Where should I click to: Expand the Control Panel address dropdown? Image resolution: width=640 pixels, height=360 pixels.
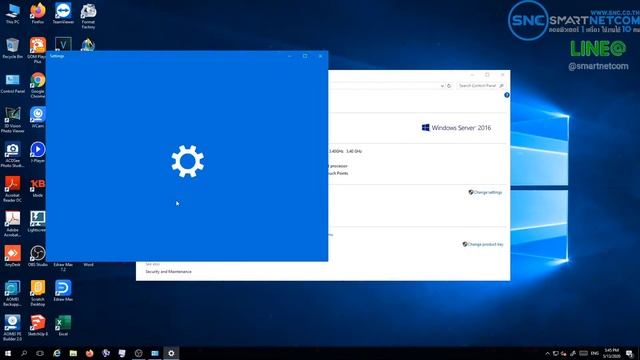coord(442,86)
